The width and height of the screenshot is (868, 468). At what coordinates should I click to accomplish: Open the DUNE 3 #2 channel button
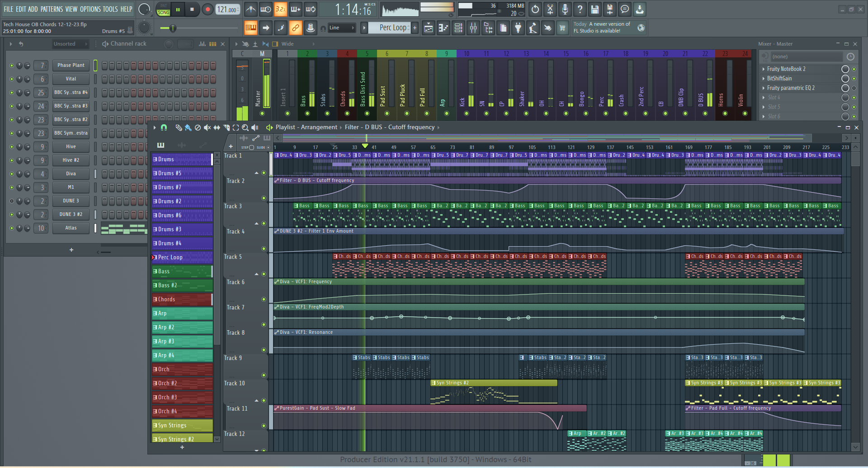point(71,215)
